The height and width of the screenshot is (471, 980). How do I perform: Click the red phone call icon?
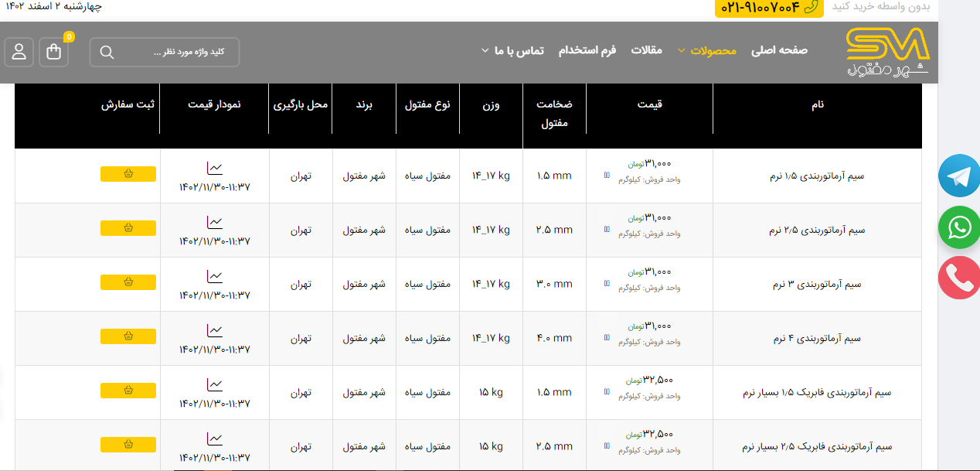[959, 278]
